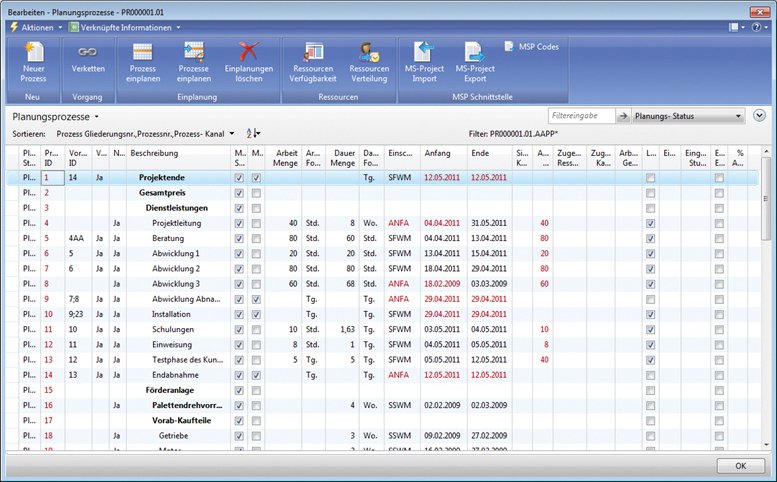Toggle E... column checkbox in Schulungen row
The height and width of the screenshot is (482, 777).
[x=719, y=330]
